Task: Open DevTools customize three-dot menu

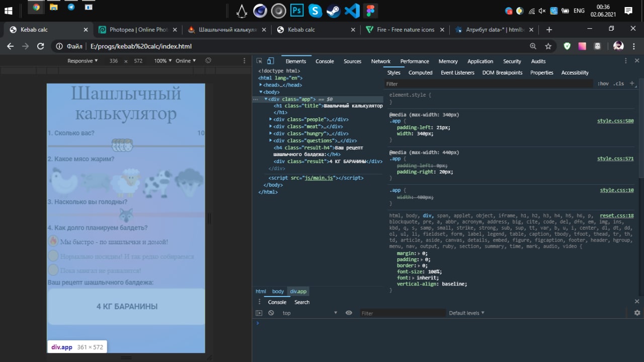Action: coord(625,61)
